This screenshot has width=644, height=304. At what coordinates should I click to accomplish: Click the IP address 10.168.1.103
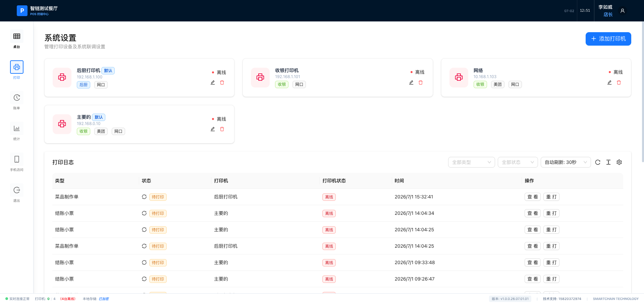485,77
